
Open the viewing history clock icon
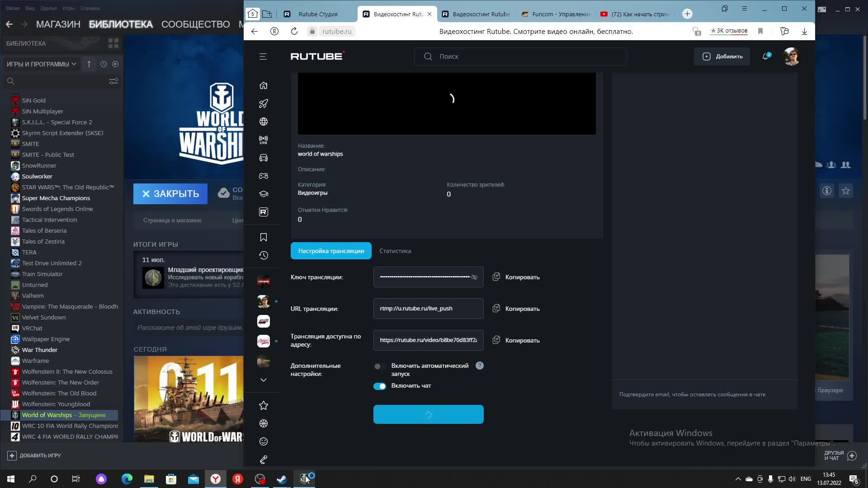click(264, 255)
